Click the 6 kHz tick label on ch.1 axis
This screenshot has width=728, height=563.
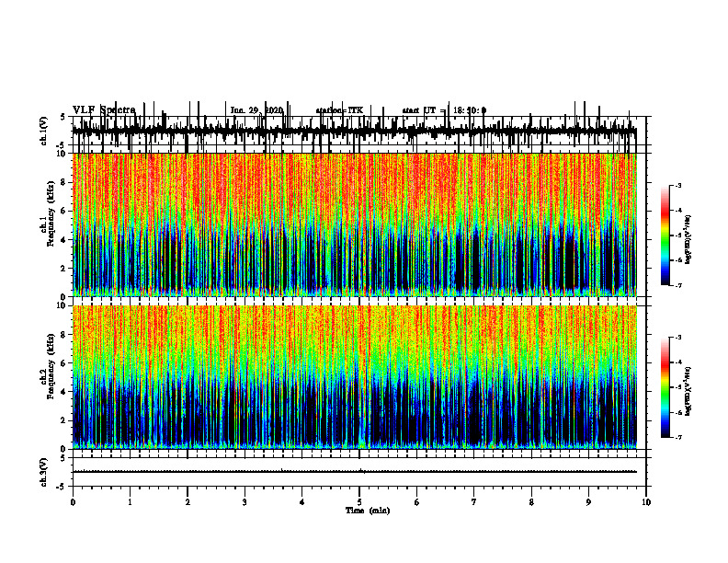[x=64, y=211]
